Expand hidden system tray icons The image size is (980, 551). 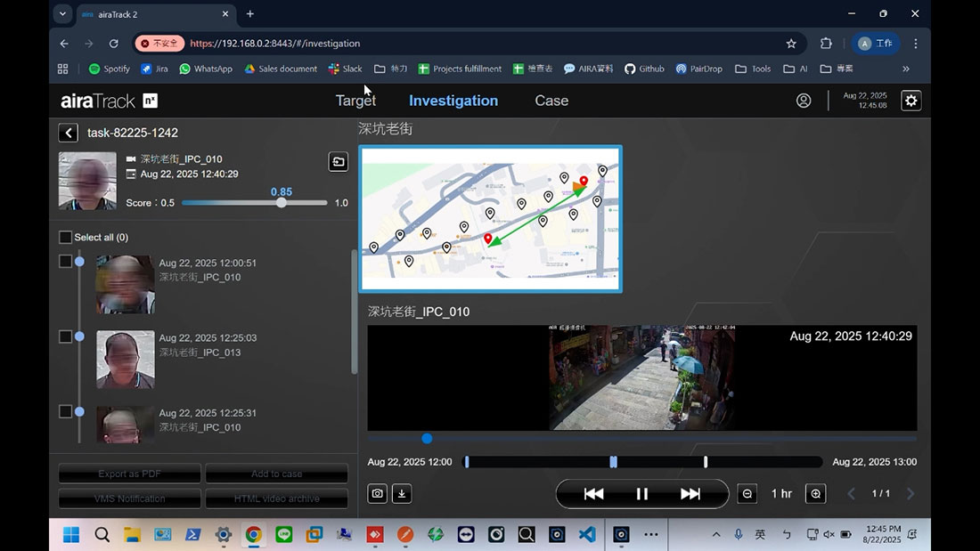pos(716,534)
